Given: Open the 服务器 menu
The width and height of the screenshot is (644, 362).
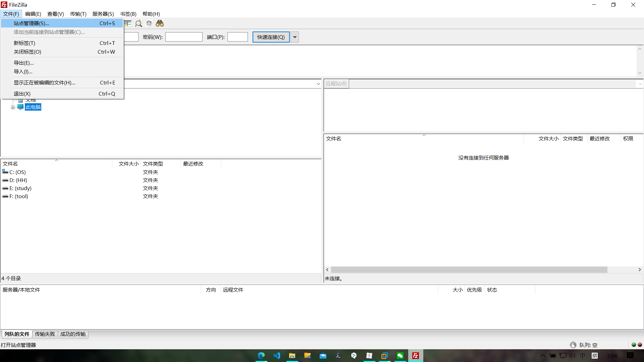Looking at the screenshot, I should pos(103,14).
